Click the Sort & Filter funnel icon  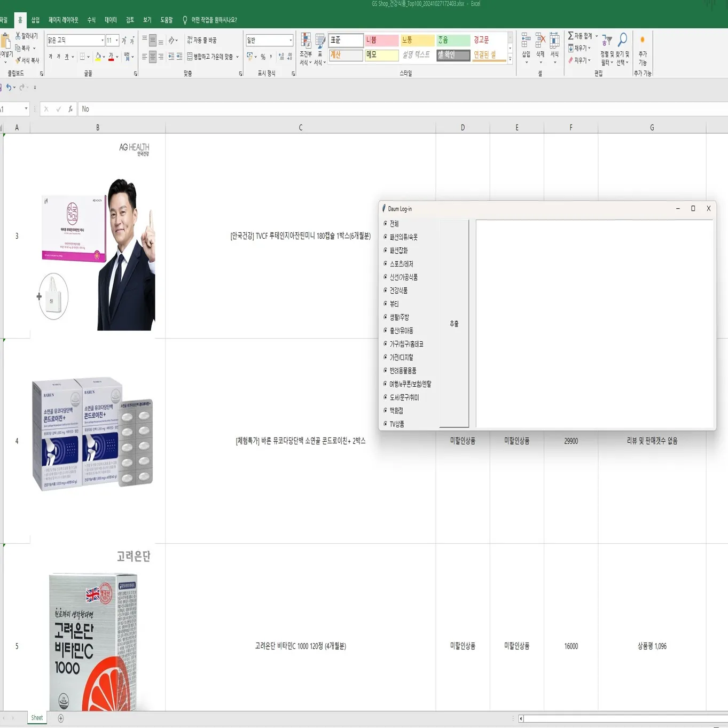tap(607, 41)
